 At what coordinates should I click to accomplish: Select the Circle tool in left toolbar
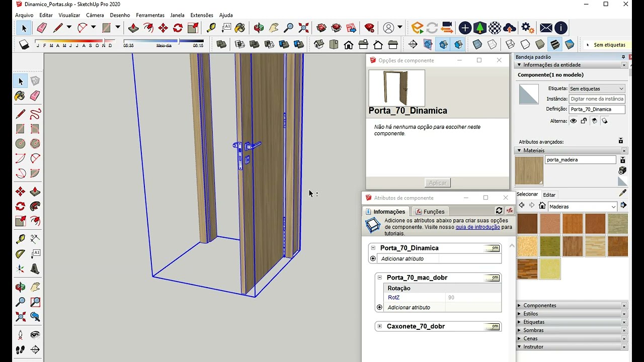click(x=21, y=144)
